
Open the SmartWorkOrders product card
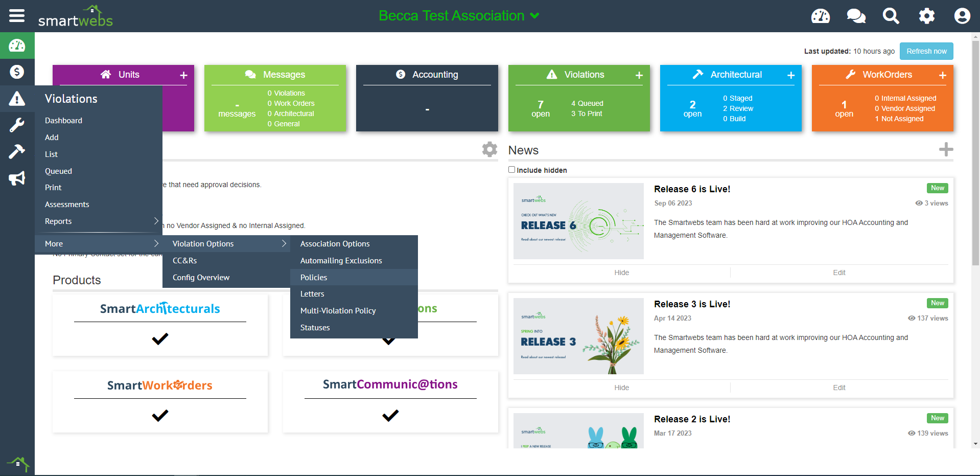(160, 402)
